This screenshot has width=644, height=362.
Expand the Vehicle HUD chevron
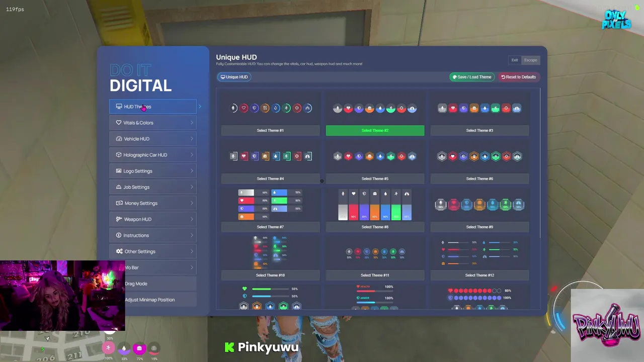point(192,139)
